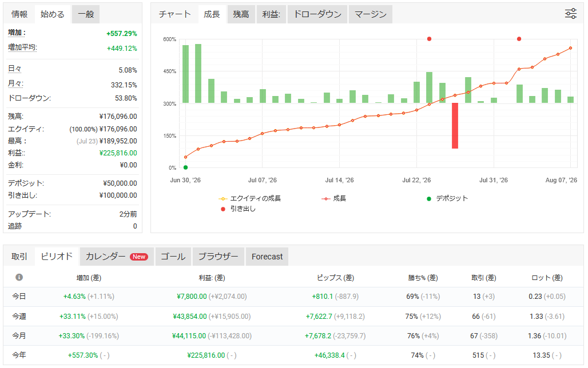588x368 pixels.
Task: Click the red negative bar in chart
Action: [x=455, y=126]
